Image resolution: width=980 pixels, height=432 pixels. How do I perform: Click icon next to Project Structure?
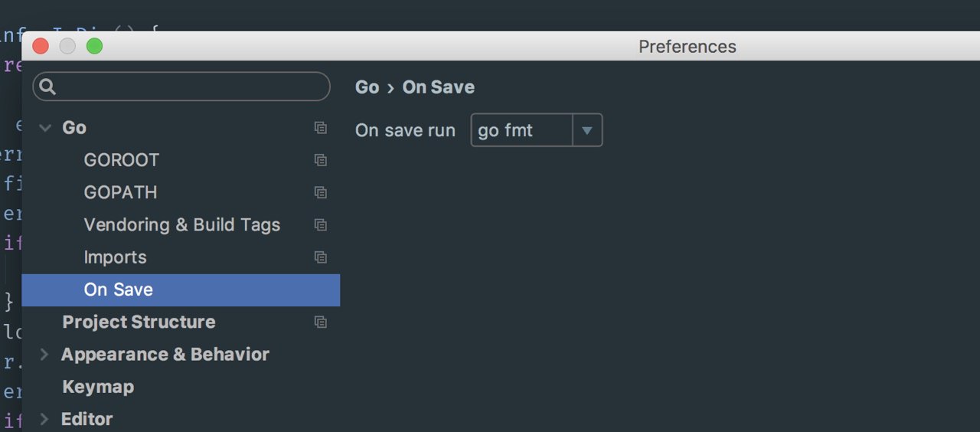[321, 322]
